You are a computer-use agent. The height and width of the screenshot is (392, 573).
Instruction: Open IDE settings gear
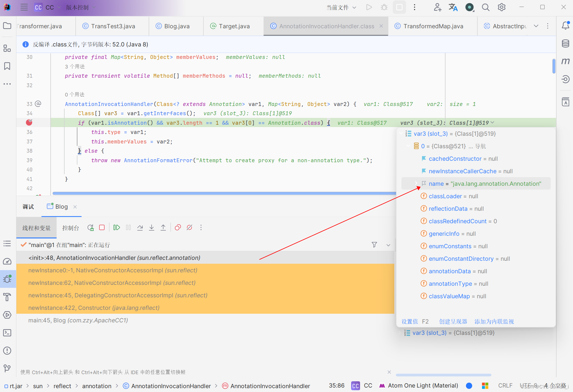point(502,7)
